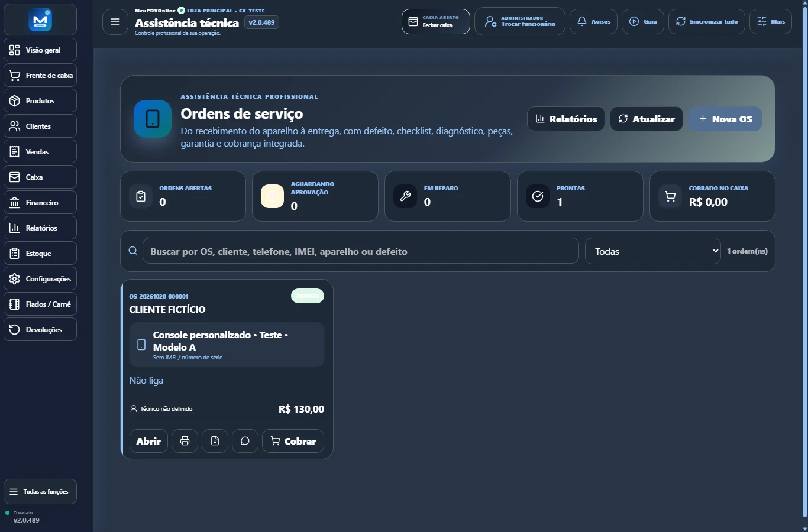The width and height of the screenshot is (808, 532).
Task: Open the Vendas page
Action: pos(40,152)
